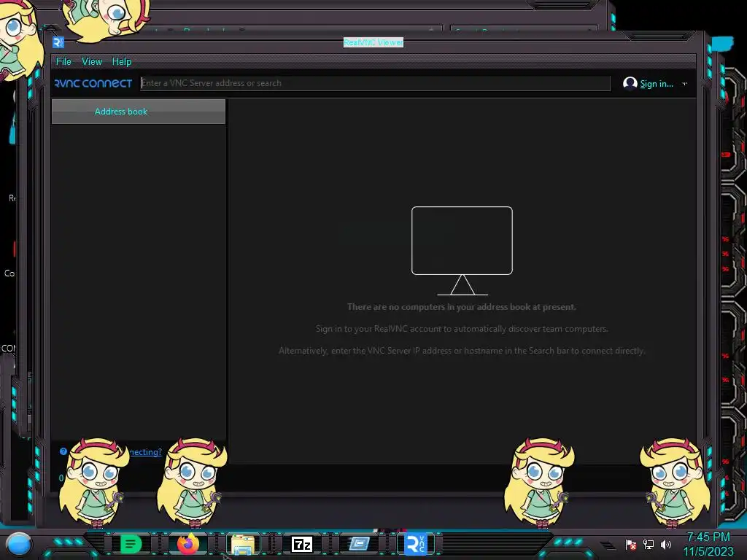Screen dimensions: 747x560
Task: Open the File menu
Action: tap(63, 61)
